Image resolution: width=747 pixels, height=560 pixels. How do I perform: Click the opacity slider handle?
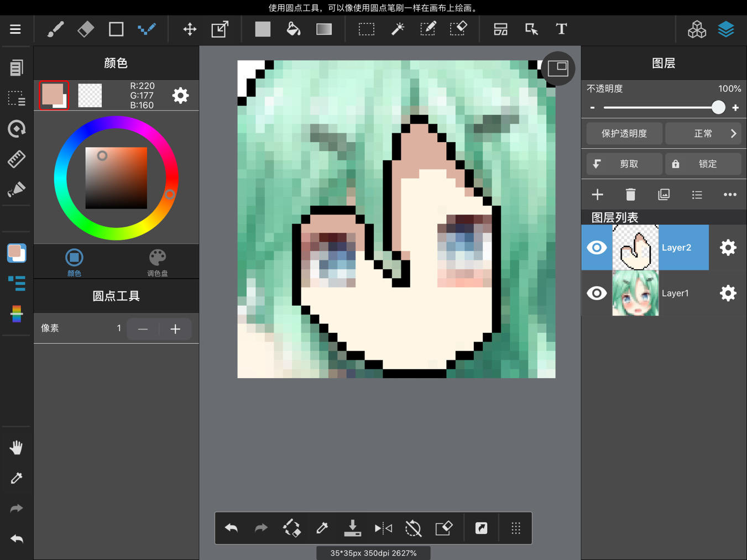pos(718,107)
